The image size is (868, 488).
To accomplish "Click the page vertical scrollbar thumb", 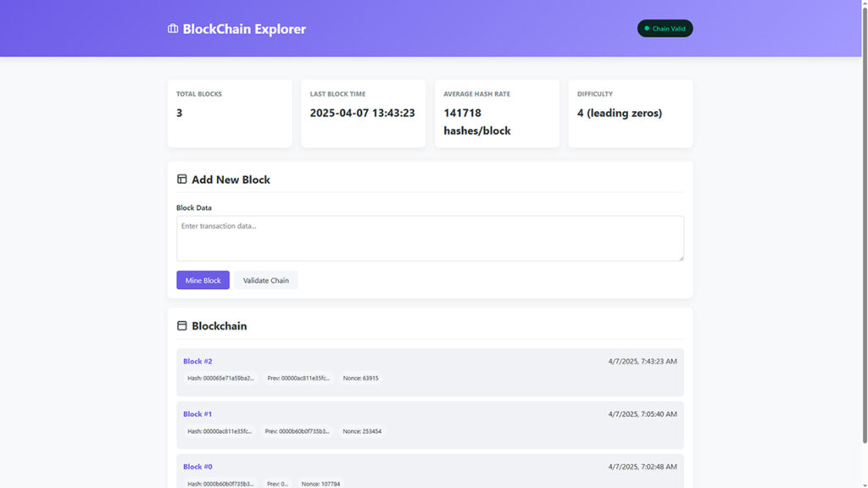I will 865,224.
